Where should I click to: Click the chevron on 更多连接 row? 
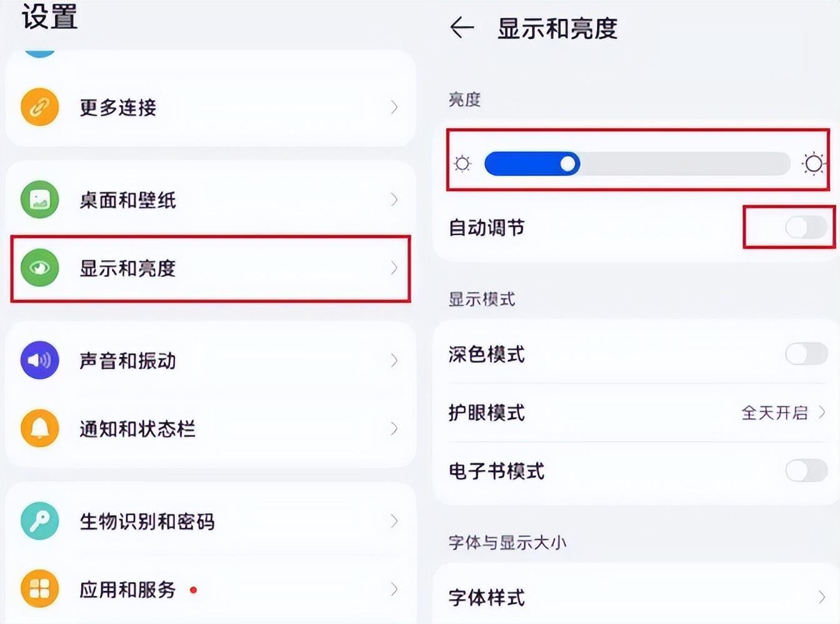394,108
